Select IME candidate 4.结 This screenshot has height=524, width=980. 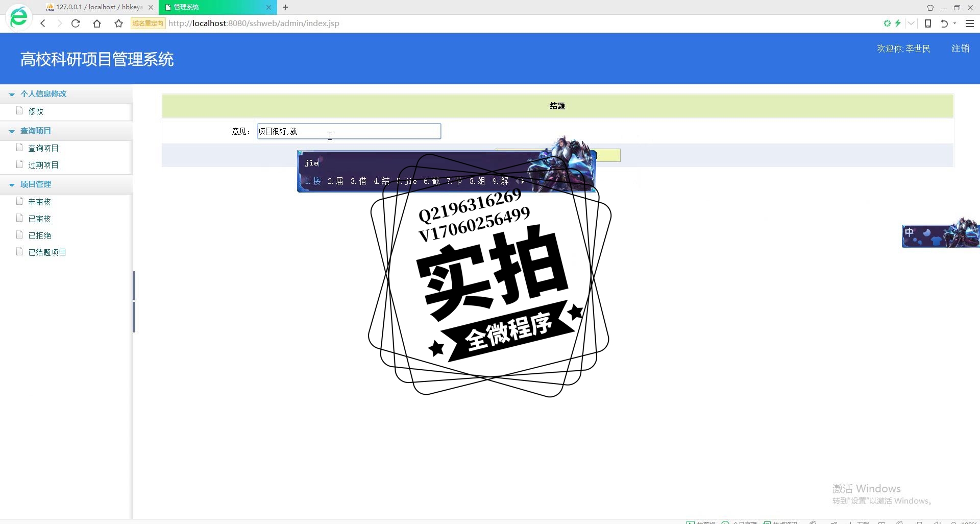[x=381, y=181]
